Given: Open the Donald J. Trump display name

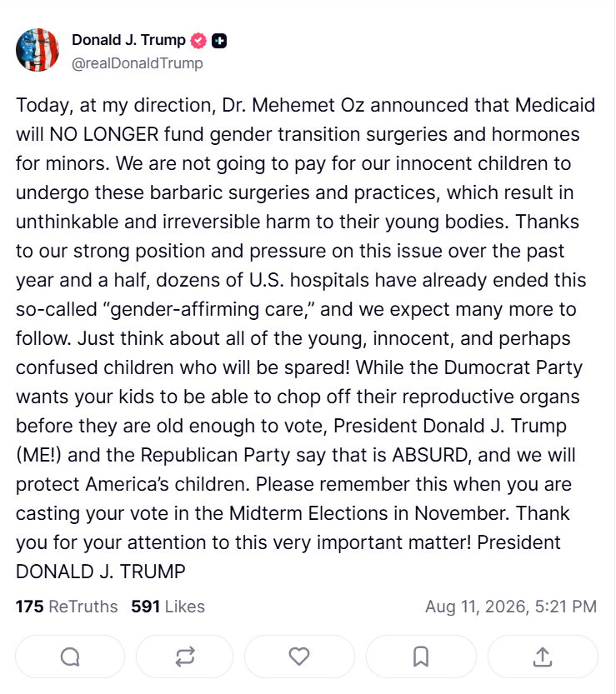Looking at the screenshot, I should [128, 40].
